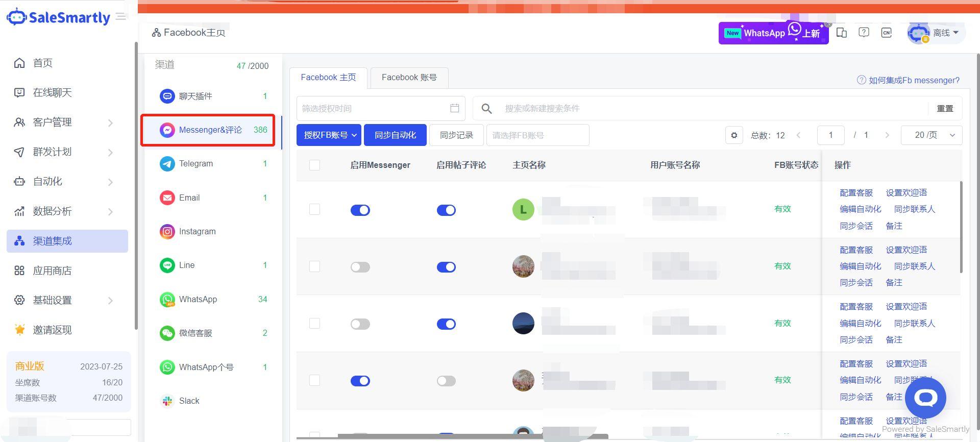Disable 启用帖子评论 toggle in first row
This screenshot has width=980, height=442.
click(x=446, y=210)
